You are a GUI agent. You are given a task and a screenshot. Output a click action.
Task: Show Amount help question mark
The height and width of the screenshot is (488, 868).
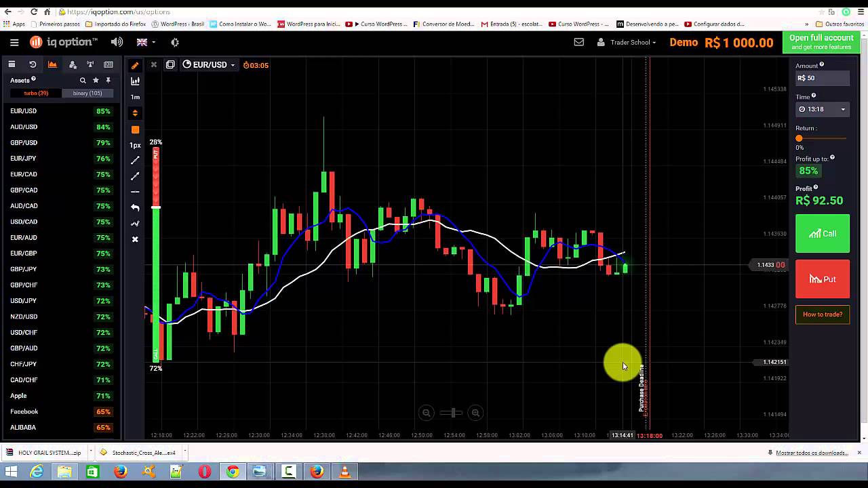821,65
